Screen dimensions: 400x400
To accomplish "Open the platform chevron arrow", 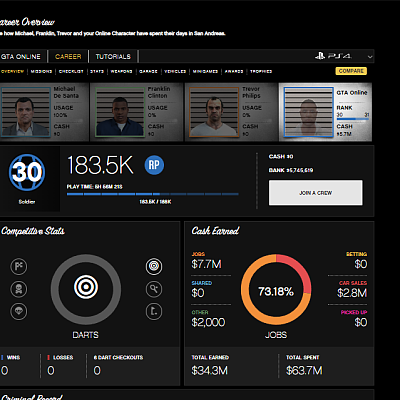I will [x=370, y=57].
